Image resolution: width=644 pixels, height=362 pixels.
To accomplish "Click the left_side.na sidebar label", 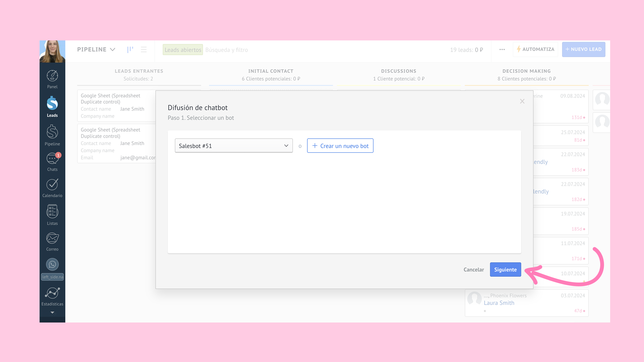I will (x=52, y=277).
